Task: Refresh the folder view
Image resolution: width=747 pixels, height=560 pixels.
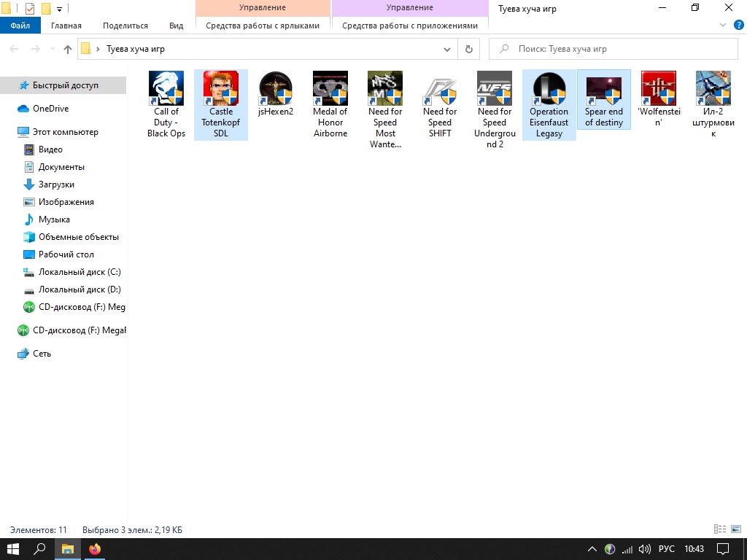Action: [x=469, y=49]
